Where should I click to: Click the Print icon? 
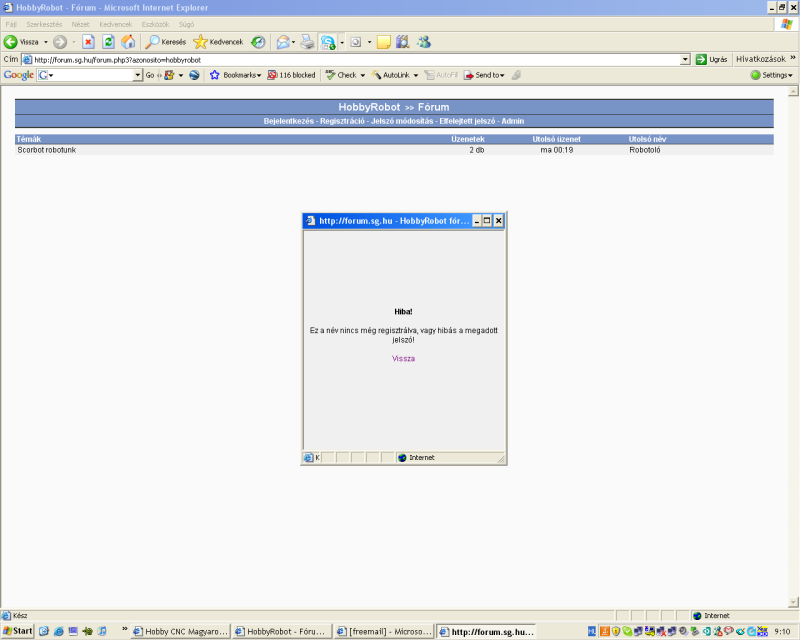click(307, 42)
